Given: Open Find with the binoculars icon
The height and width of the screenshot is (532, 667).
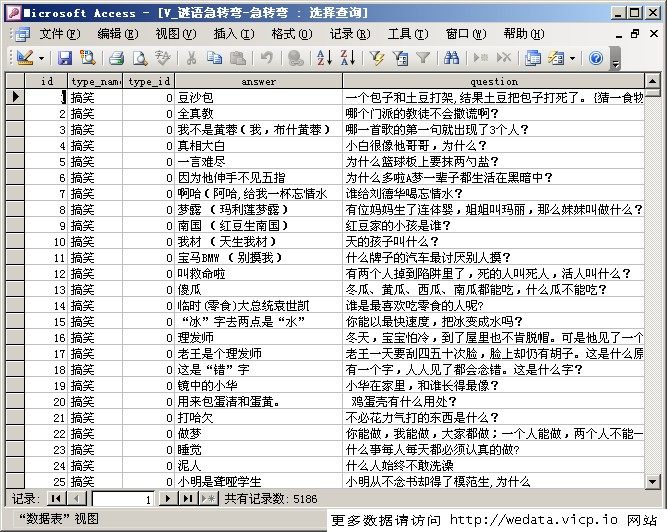Looking at the screenshot, I should tap(451, 58).
